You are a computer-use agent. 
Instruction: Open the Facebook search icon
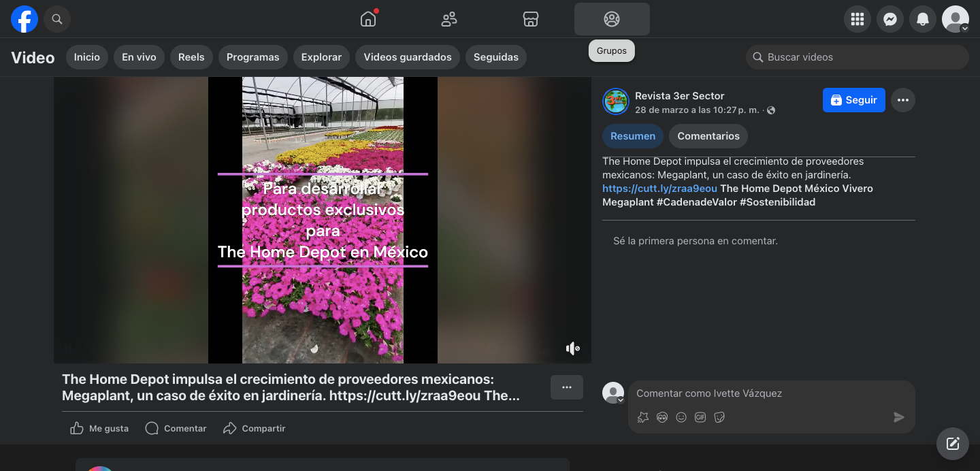pyautogui.click(x=57, y=19)
